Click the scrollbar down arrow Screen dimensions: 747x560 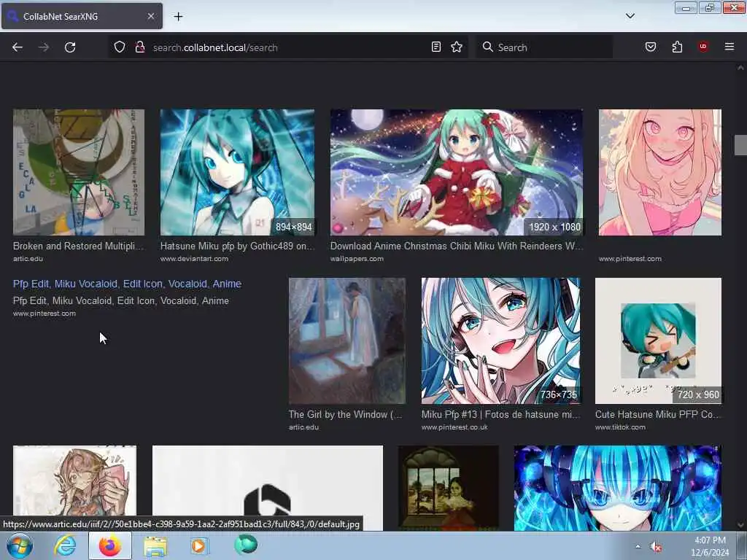click(x=740, y=525)
